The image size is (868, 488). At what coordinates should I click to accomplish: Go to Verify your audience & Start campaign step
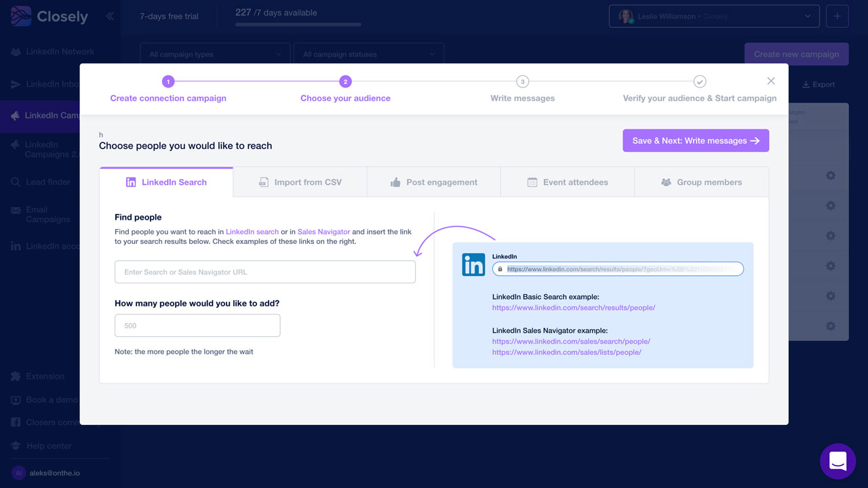pyautogui.click(x=700, y=89)
